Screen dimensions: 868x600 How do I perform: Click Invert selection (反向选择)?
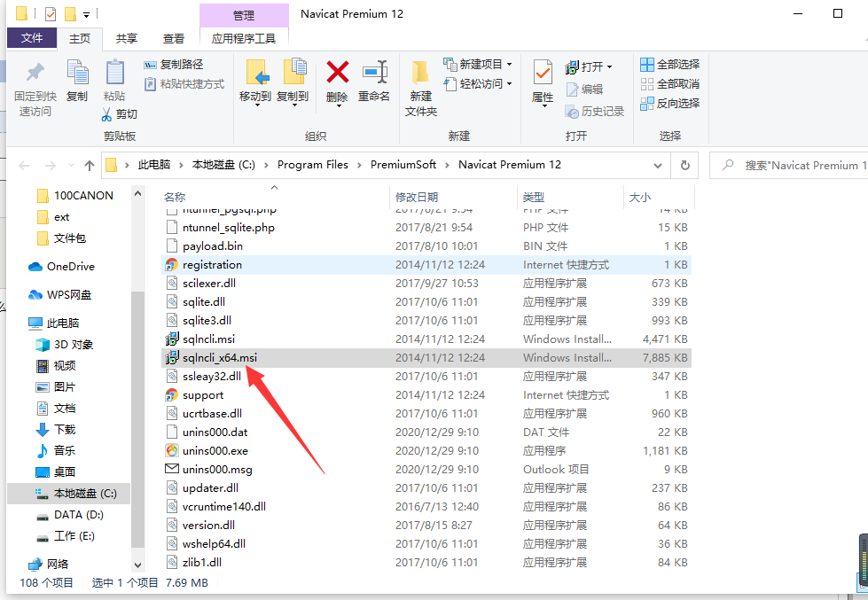tap(669, 104)
